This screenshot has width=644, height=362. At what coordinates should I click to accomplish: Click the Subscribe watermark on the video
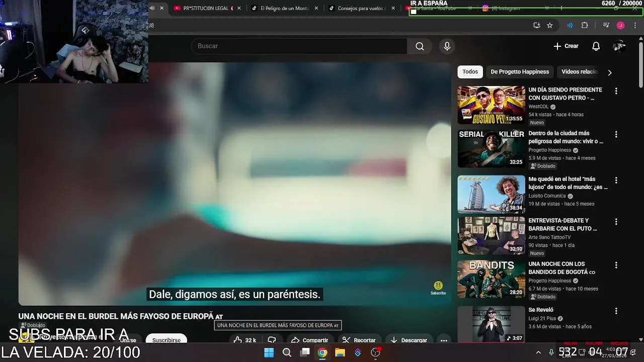pos(438,288)
